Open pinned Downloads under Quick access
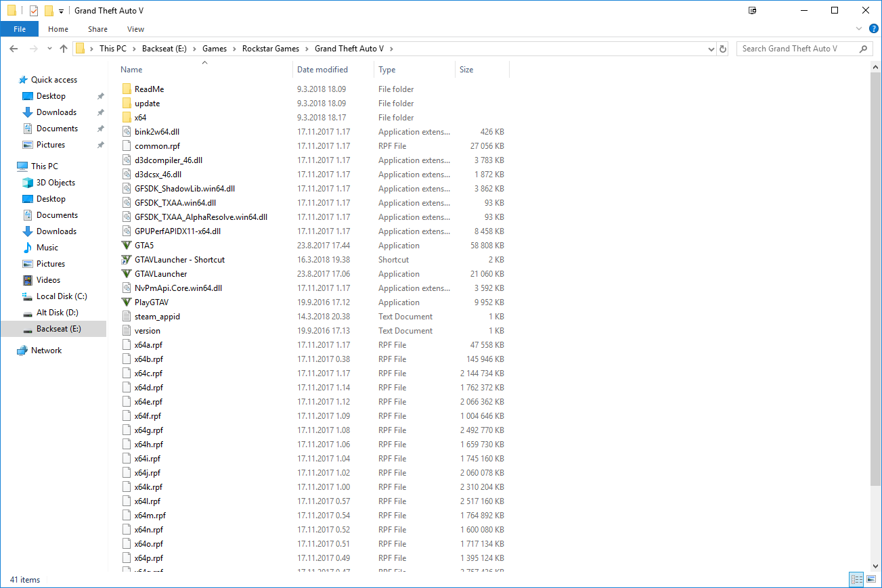 click(x=56, y=112)
